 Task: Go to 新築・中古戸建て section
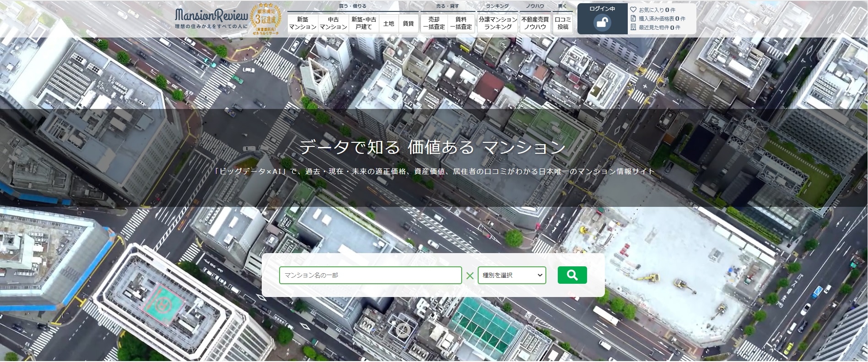pyautogui.click(x=364, y=23)
